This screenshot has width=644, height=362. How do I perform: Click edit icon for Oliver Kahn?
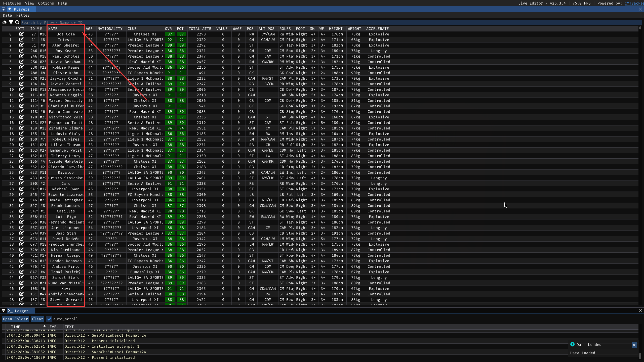coord(21,73)
